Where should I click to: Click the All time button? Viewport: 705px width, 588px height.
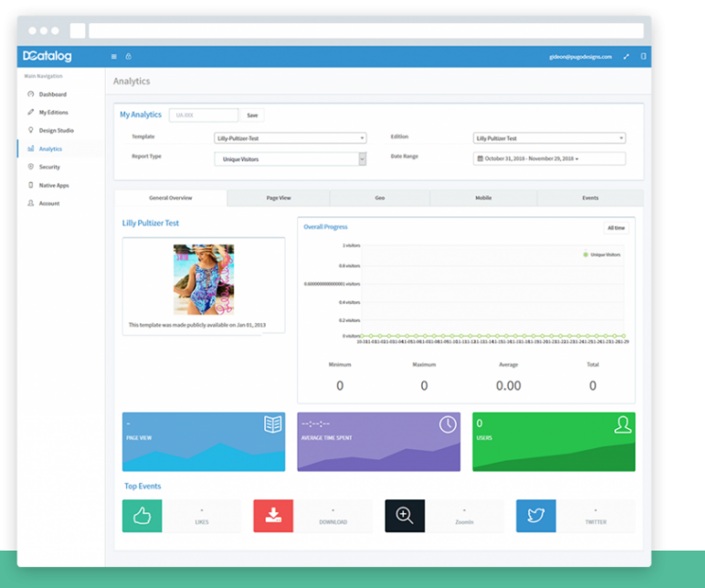616,227
